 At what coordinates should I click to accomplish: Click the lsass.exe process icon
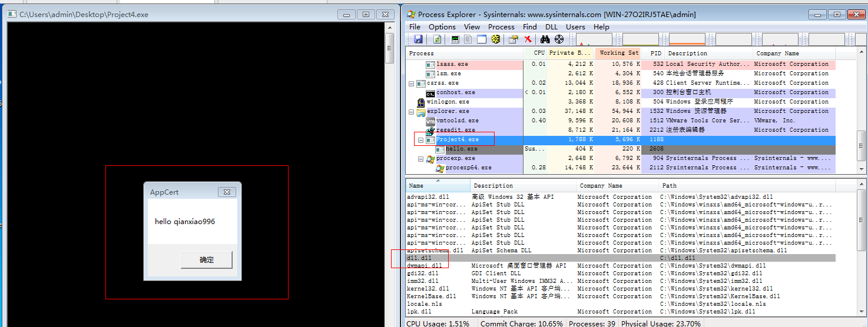click(x=430, y=64)
